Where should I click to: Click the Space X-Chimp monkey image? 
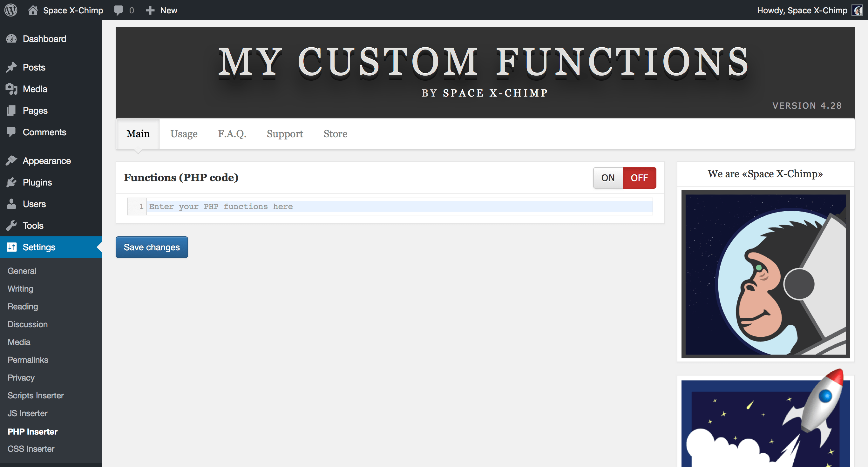pyautogui.click(x=765, y=274)
